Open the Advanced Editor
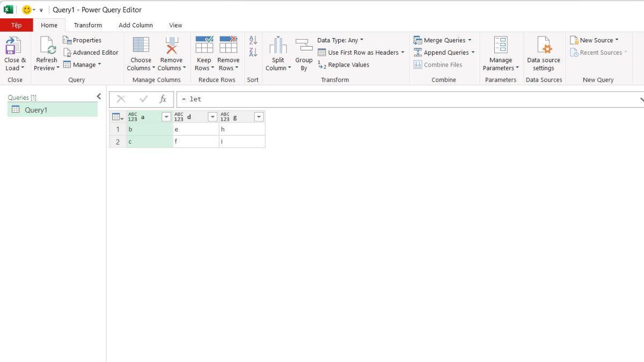 click(91, 53)
